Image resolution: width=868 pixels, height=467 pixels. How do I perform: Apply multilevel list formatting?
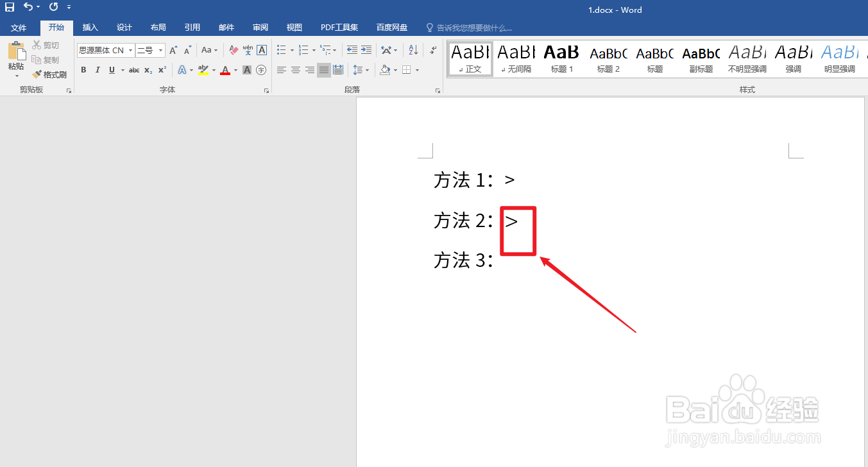click(x=325, y=50)
